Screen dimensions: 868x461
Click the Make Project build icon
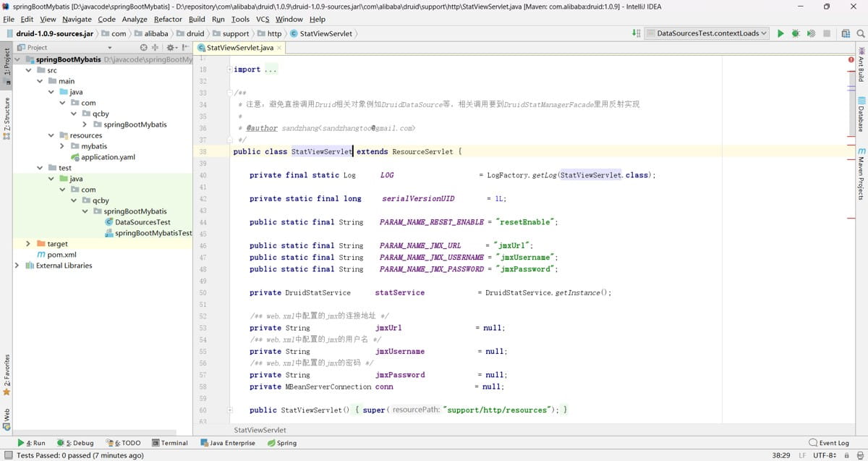click(x=636, y=33)
